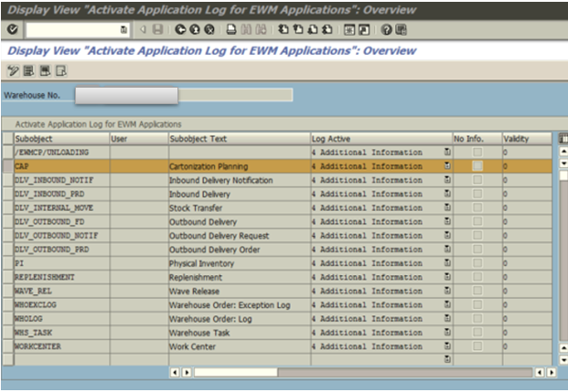Open table settings icon at grid corner
Screen dimensions: 568x392
(562, 138)
